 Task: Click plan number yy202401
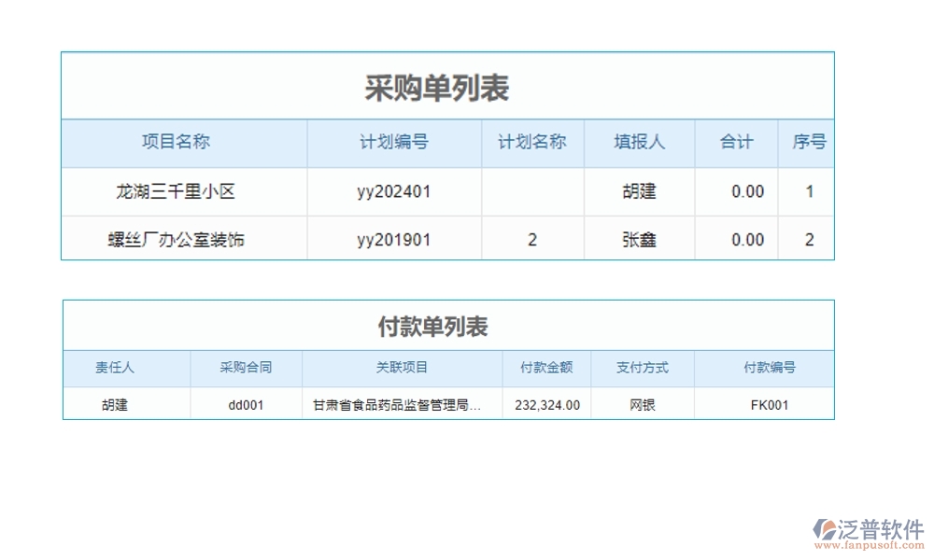[394, 190]
